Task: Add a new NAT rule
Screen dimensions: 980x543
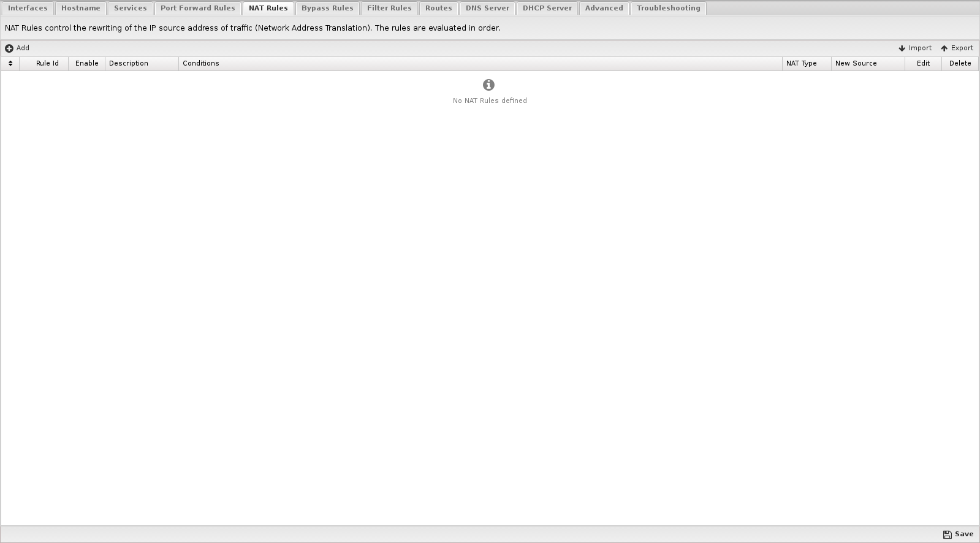Action: point(17,48)
